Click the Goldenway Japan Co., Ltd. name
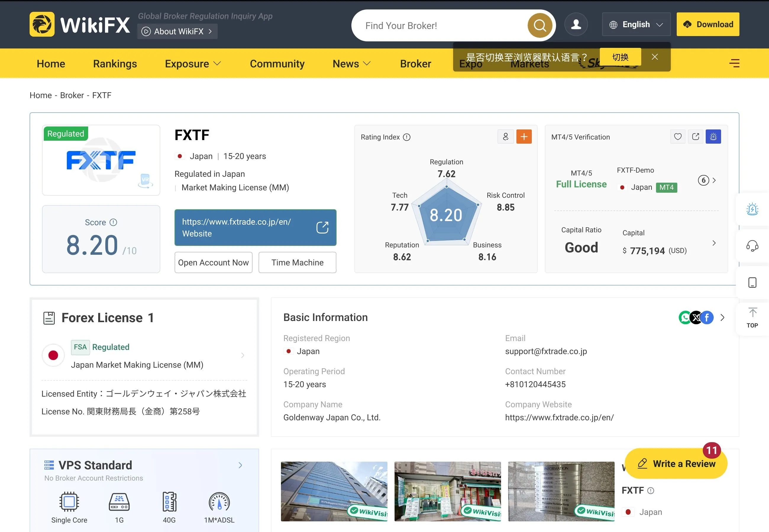769x532 pixels. point(332,417)
